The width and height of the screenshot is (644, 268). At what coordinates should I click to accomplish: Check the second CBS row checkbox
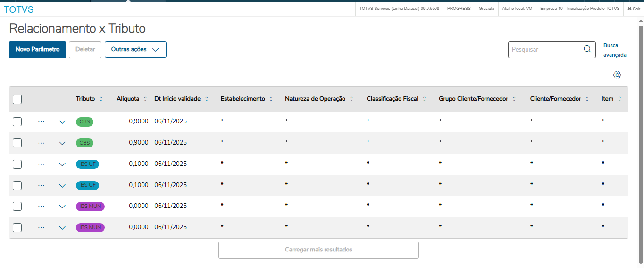click(x=17, y=143)
